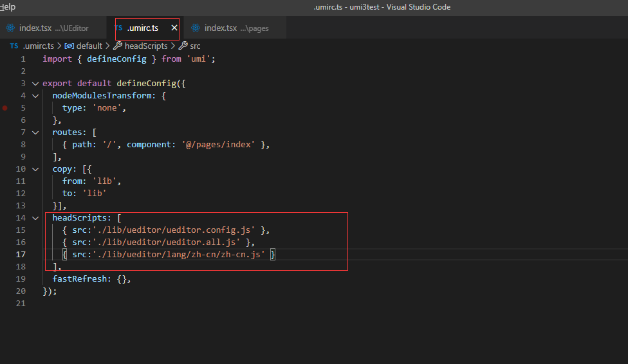Click './lib/ueditor/lang/zh-cn/zh-cn.js' string

point(179,254)
